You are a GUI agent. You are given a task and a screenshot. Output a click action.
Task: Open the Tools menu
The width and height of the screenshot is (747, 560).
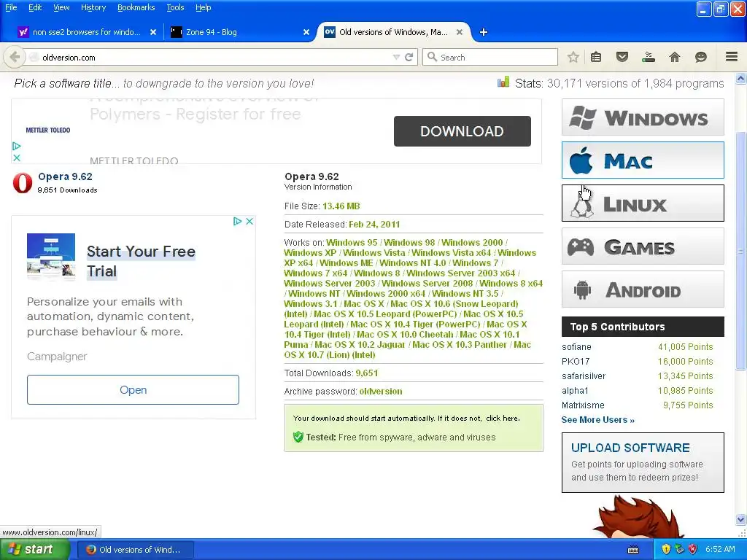coord(175,7)
